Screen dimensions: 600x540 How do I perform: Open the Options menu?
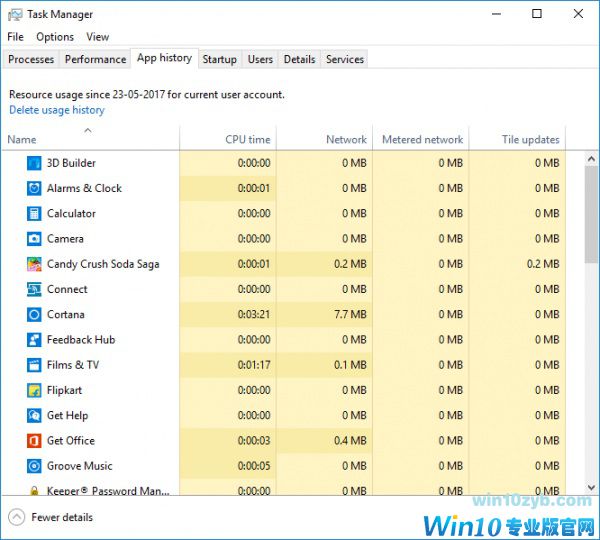tap(55, 37)
